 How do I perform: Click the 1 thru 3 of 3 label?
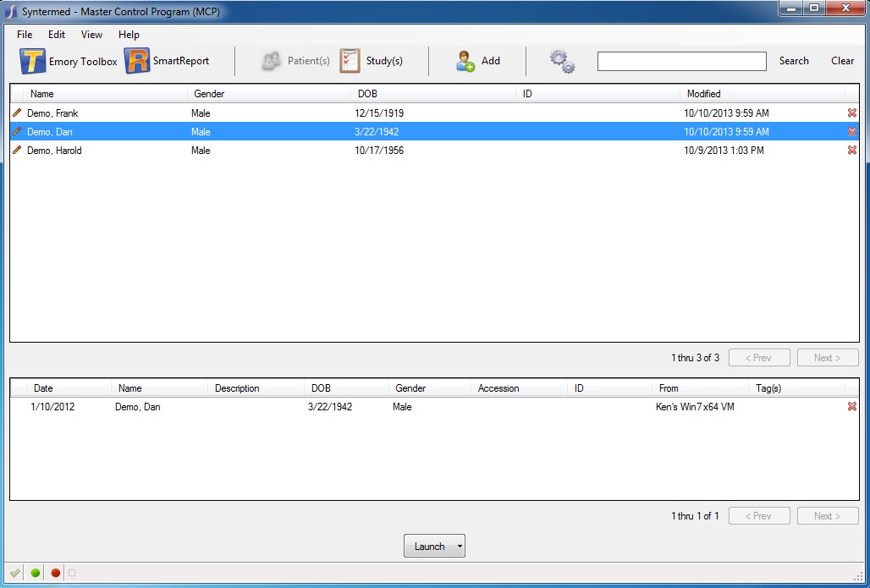pyautogui.click(x=695, y=358)
